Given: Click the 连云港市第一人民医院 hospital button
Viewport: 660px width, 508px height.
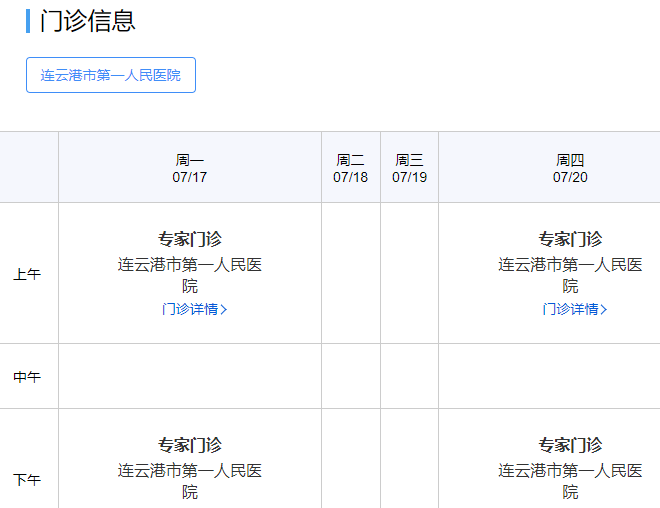Looking at the screenshot, I should [110, 75].
